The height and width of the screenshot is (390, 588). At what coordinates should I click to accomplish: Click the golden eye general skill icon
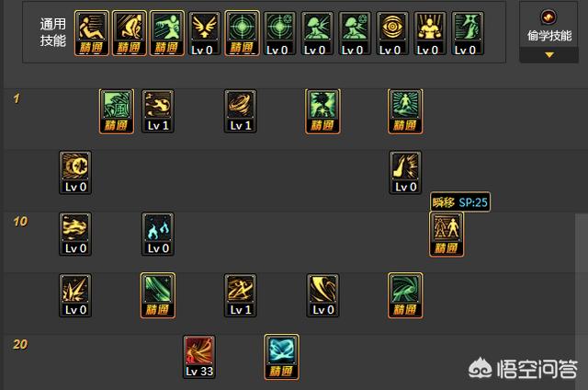pyautogui.click(x=392, y=33)
